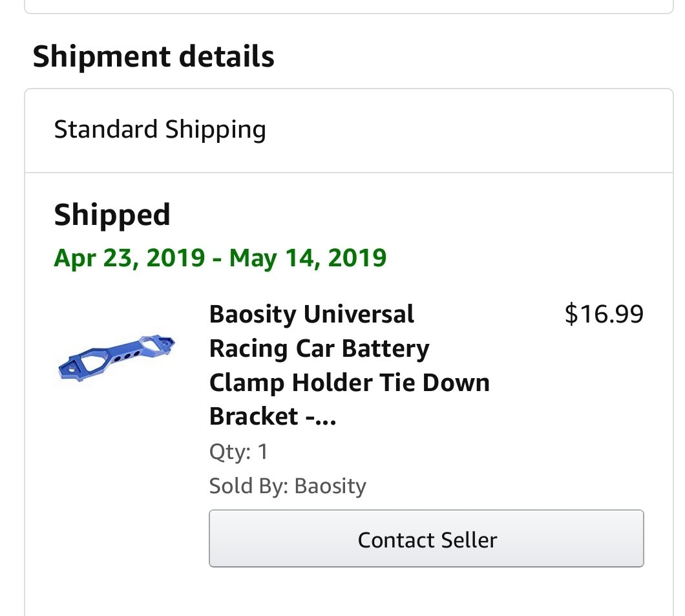
Task: Click the Apr 23, 2019 start date
Action: click(x=129, y=258)
